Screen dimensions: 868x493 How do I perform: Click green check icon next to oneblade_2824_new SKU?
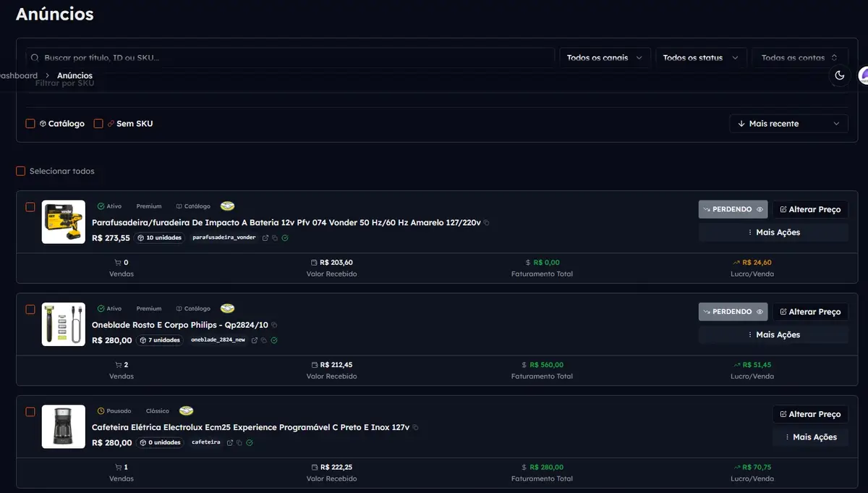click(274, 340)
